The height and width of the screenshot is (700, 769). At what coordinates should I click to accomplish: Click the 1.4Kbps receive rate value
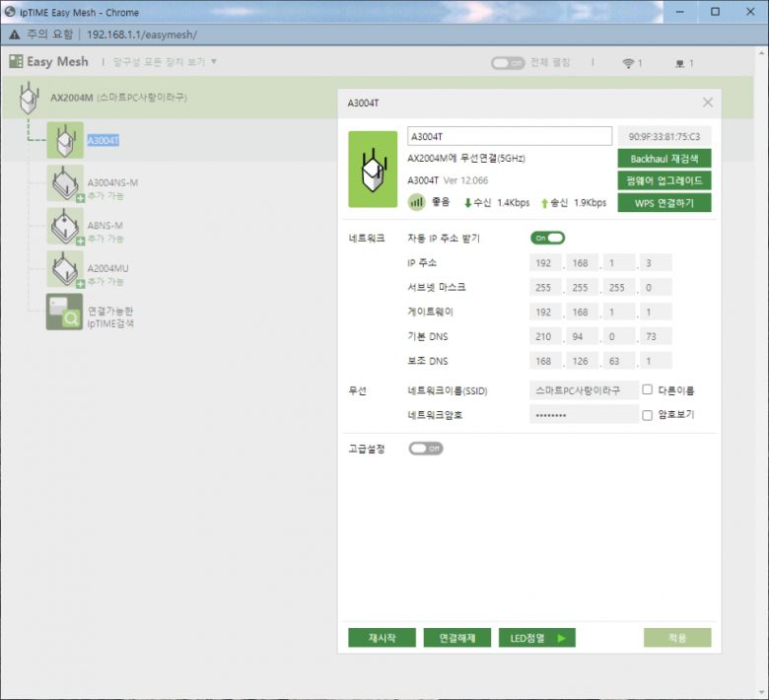click(513, 203)
